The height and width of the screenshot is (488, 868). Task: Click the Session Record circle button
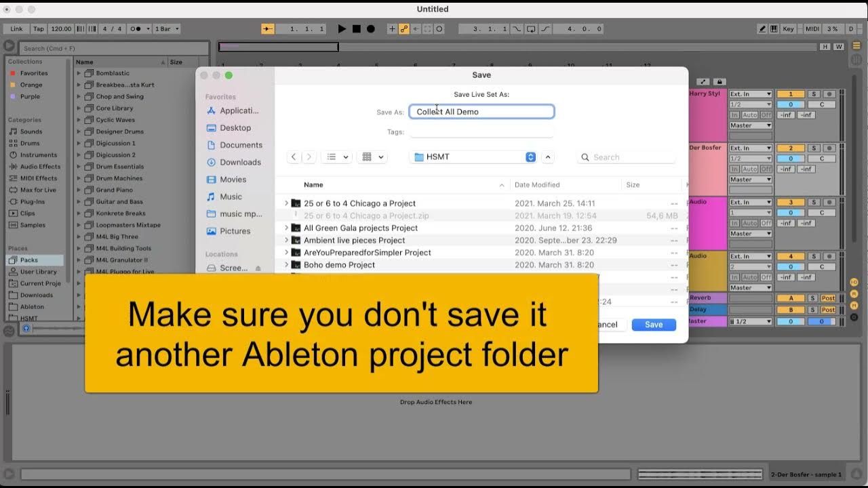[439, 29]
